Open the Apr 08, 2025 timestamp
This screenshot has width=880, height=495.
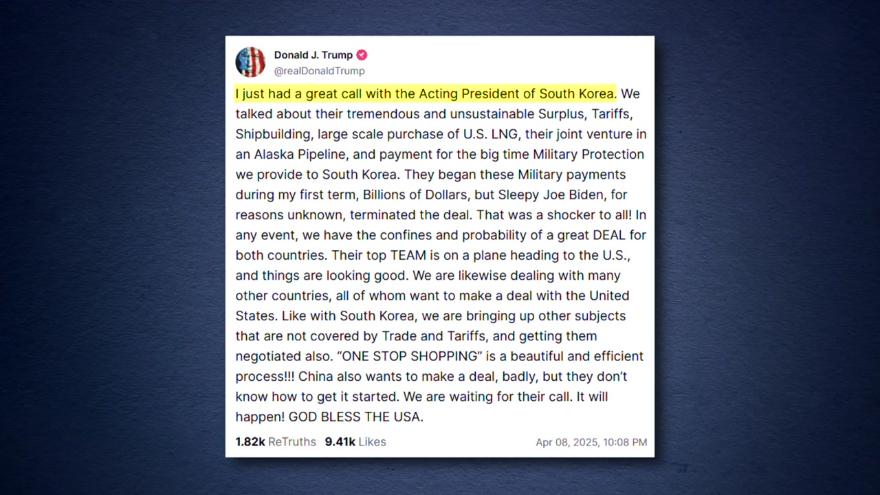(x=591, y=442)
